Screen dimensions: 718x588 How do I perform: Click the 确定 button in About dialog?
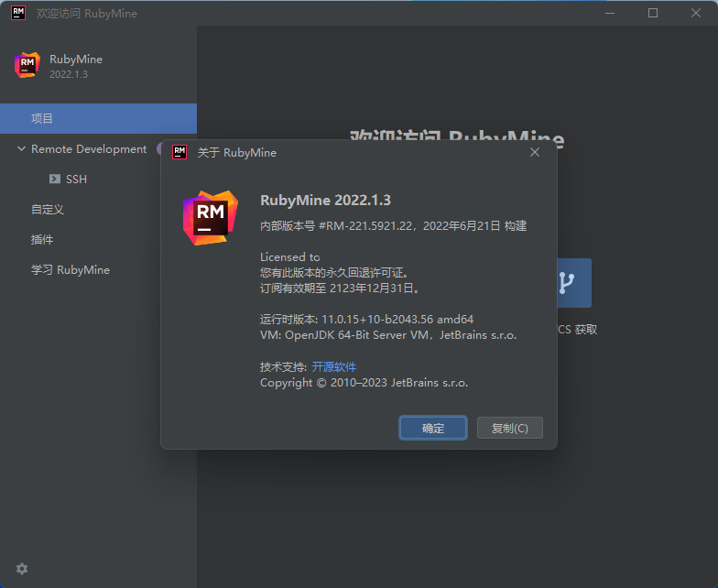point(432,428)
